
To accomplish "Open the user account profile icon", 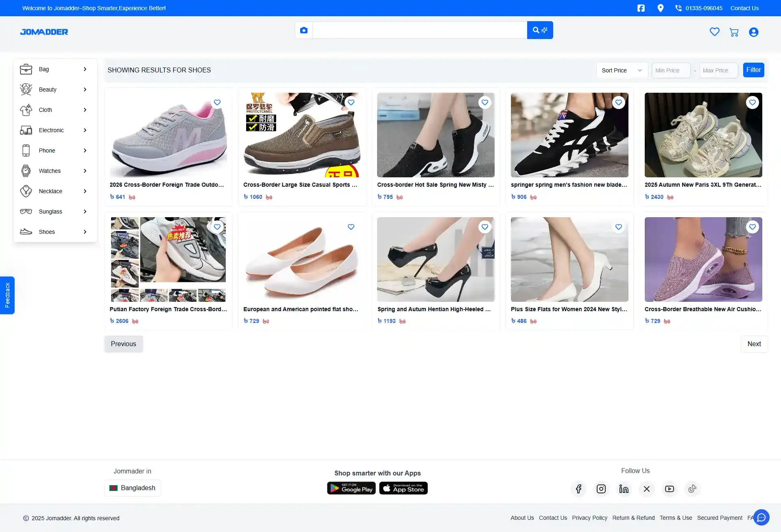I will pyautogui.click(x=753, y=32).
